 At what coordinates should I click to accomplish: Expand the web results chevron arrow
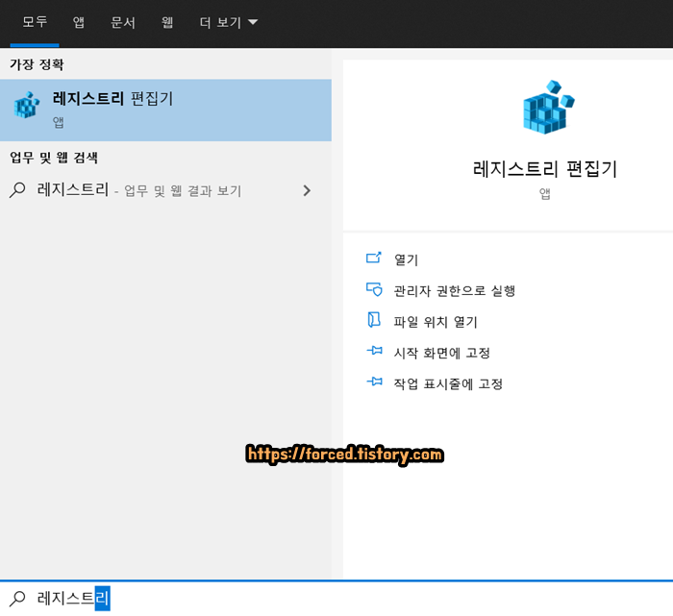pos(307,190)
